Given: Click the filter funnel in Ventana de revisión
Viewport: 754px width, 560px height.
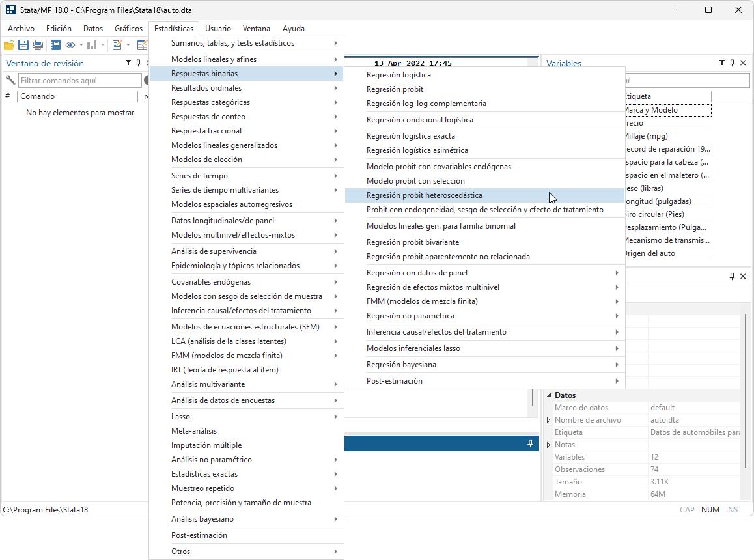Looking at the screenshot, I should pos(128,63).
